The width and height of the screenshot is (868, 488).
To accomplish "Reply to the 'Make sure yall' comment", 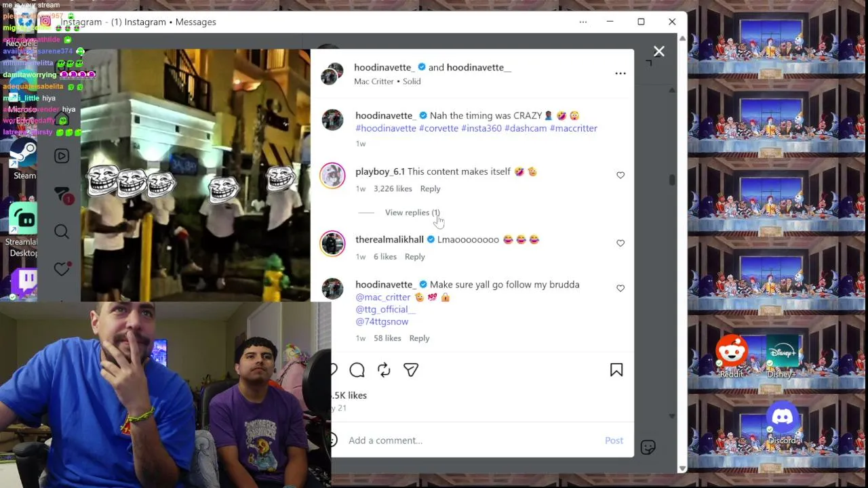I will click(419, 338).
